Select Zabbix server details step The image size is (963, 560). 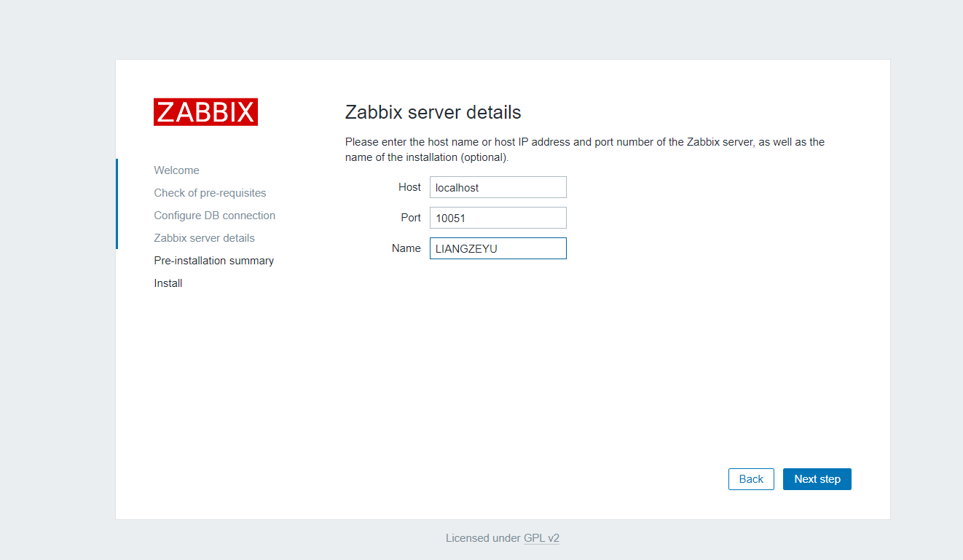pos(204,238)
